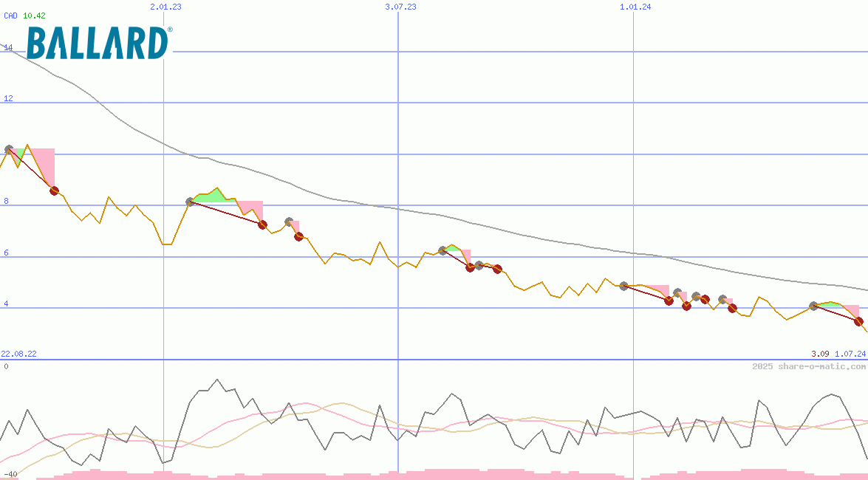The width and height of the screenshot is (868, 480).
Task: Click the gray entry marker on the 1.01.24 line
Action: pyautogui.click(x=624, y=287)
